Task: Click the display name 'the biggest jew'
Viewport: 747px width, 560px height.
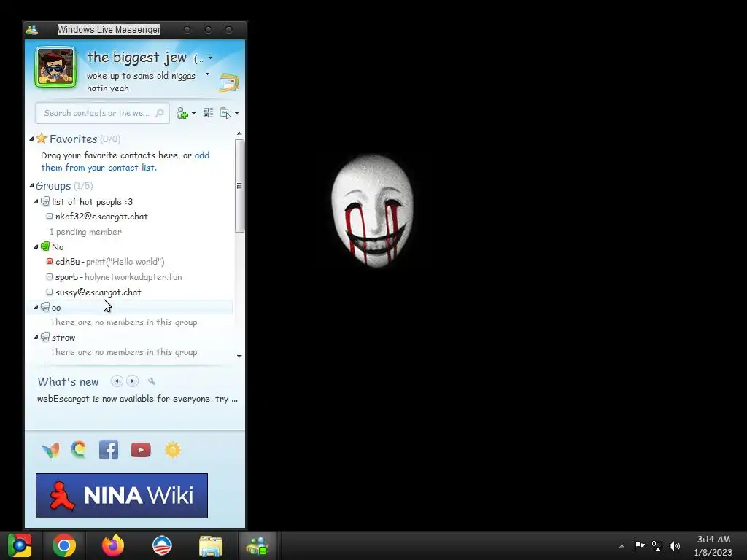Action: [136, 57]
